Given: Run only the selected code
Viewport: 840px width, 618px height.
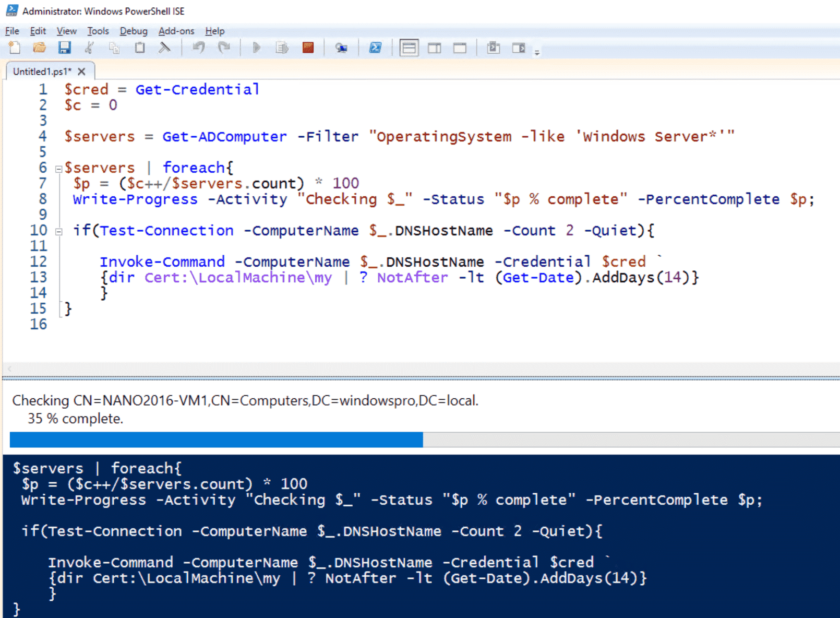Looking at the screenshot, I should pos(282,47).
